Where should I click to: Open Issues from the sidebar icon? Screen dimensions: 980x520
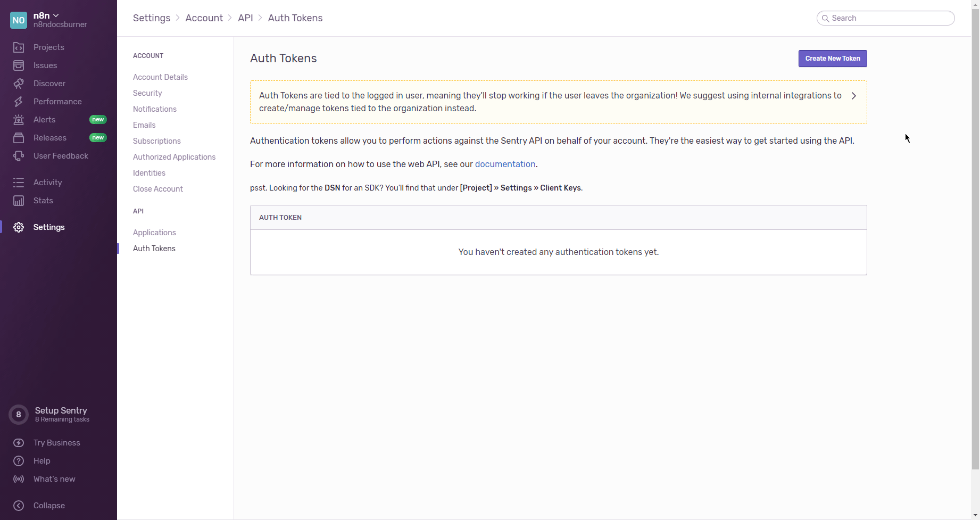[19, 65]
